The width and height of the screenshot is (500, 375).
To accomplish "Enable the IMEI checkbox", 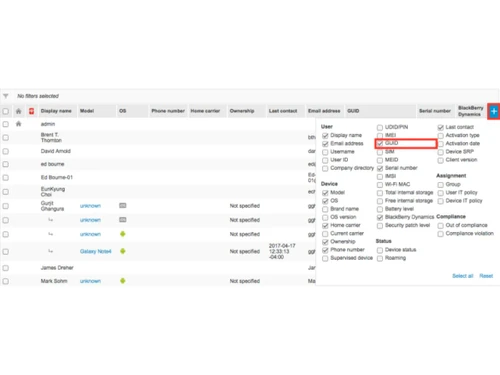I will coord(380,135).
